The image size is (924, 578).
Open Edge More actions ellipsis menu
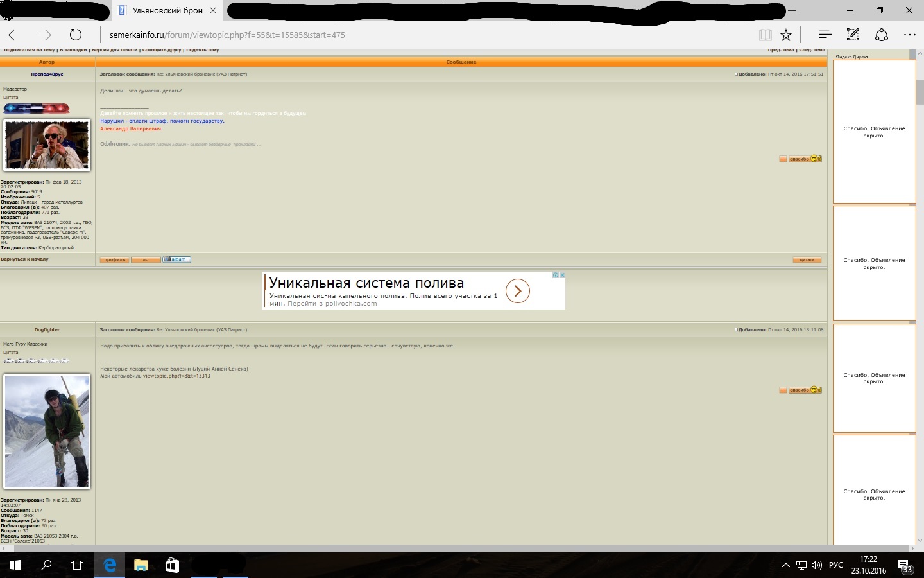pos(910,35)
